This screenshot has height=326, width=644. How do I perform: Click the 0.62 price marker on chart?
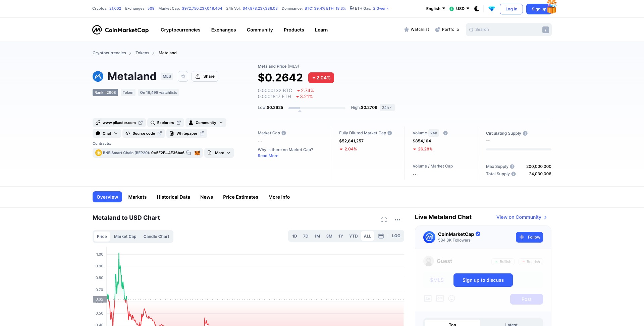100,299
